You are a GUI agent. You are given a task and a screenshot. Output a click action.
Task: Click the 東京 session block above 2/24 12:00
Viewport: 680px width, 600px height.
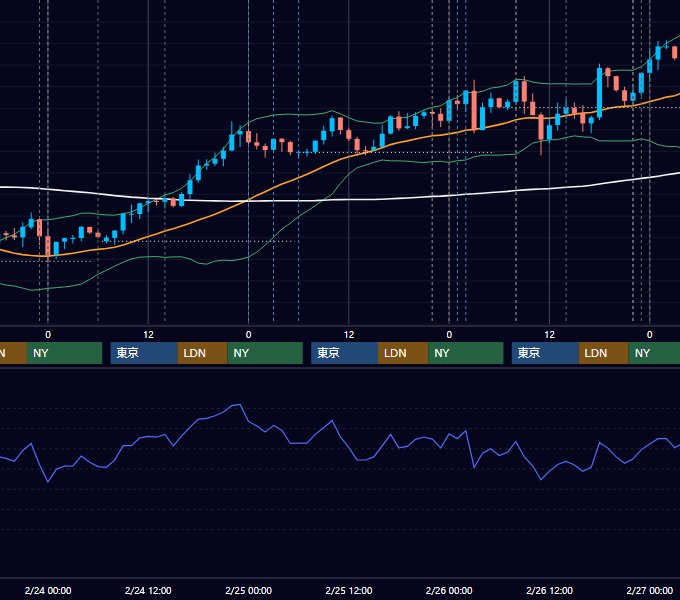pos(144,353)
